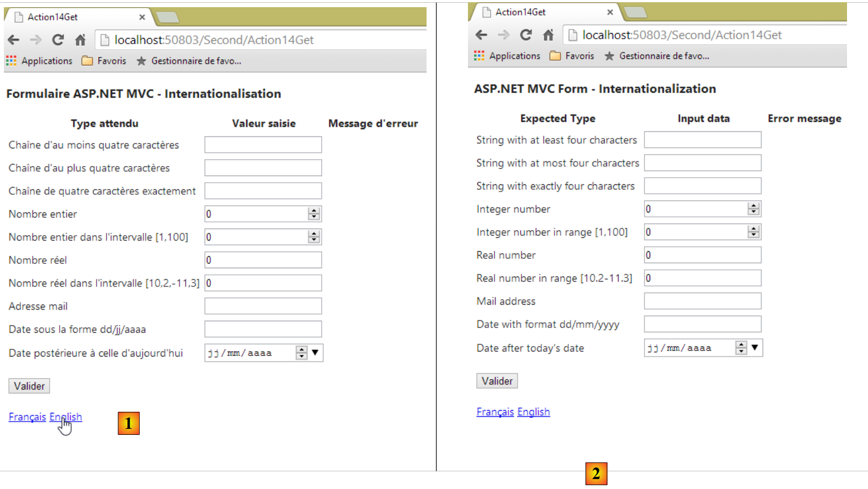This screenshot has height=489, width=868.
Task: Open Gestionnaire de favoris in left bookmarks bar
Action: (x=189, y=61)
